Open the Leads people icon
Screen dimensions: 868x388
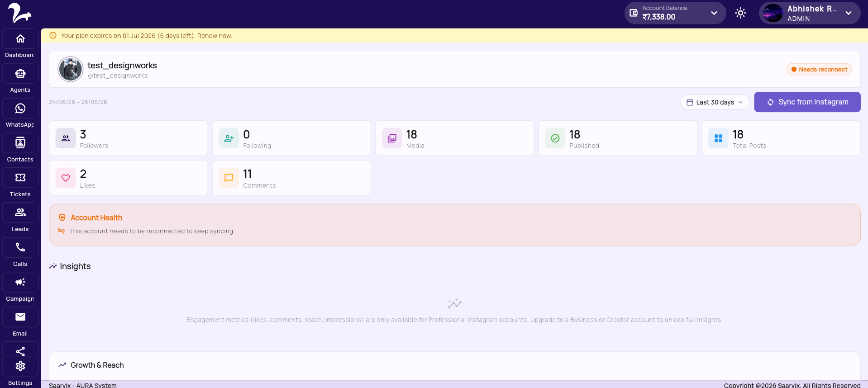pyautogui.click(x=20, y=213)
